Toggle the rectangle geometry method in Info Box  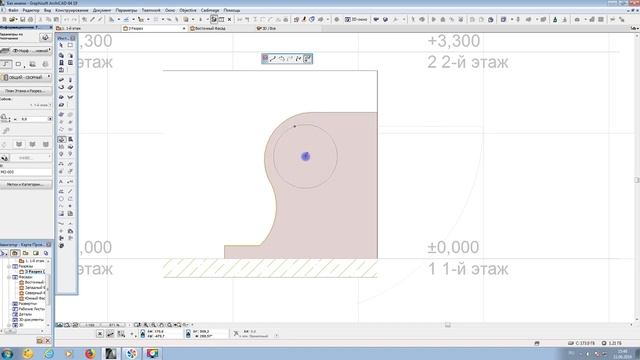coord(18,64)
